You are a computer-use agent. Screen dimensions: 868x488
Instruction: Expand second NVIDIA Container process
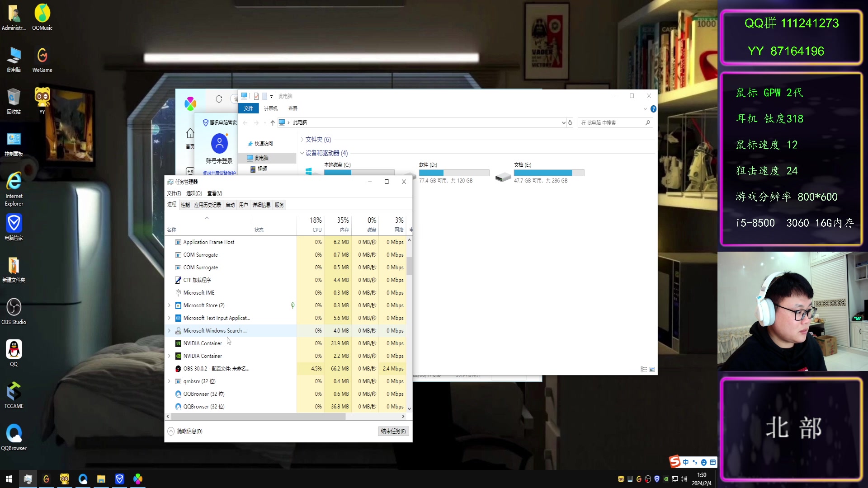pyautogui.click(x=170, y=356)
